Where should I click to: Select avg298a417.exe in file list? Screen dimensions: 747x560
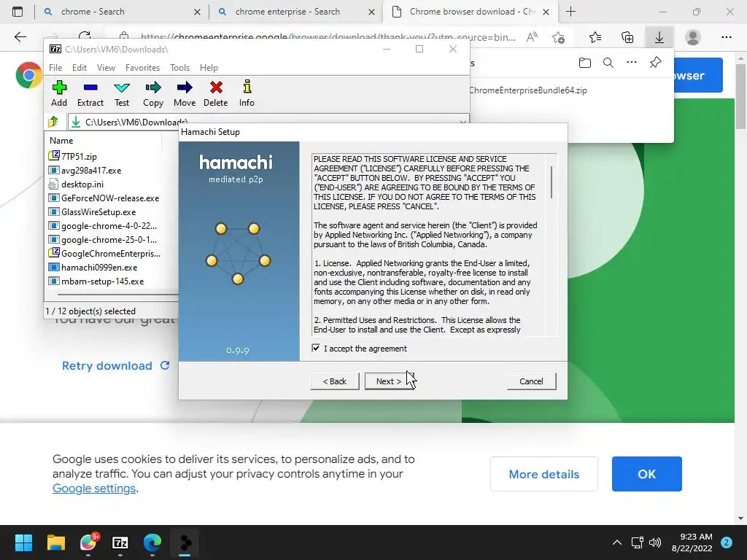[x=91, y=170]
